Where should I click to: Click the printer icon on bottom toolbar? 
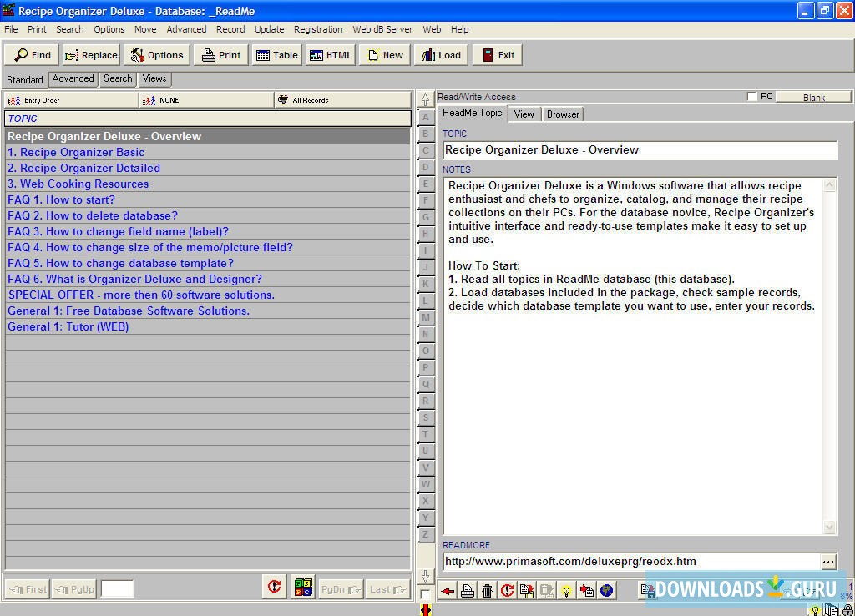point(468,590)
